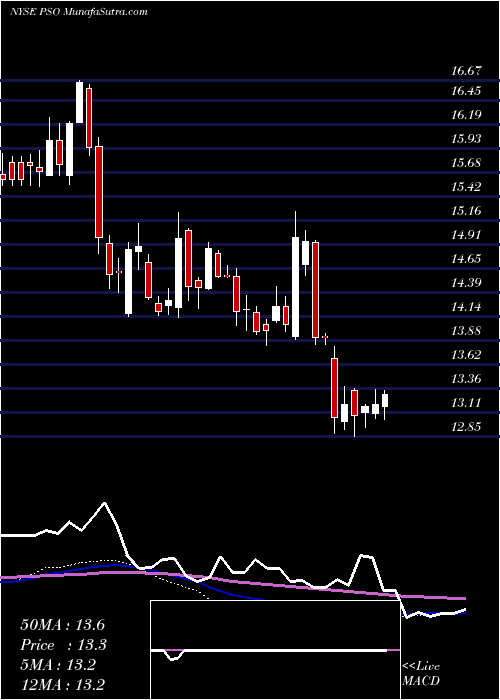Click the 15.42 price axis label
The height and width of the screenshot is (700, 500).
click(466, 187)
